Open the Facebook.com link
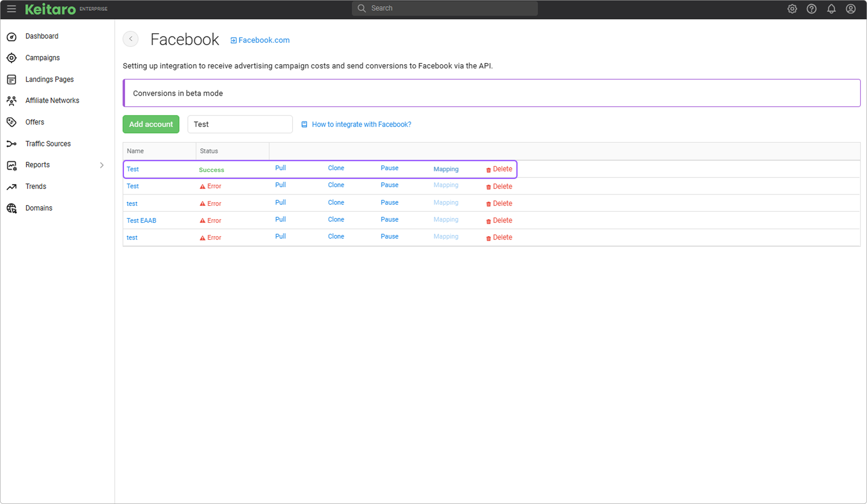Image resolution: width=867 pixels, height=504 pixels. [x=264, y=40]
